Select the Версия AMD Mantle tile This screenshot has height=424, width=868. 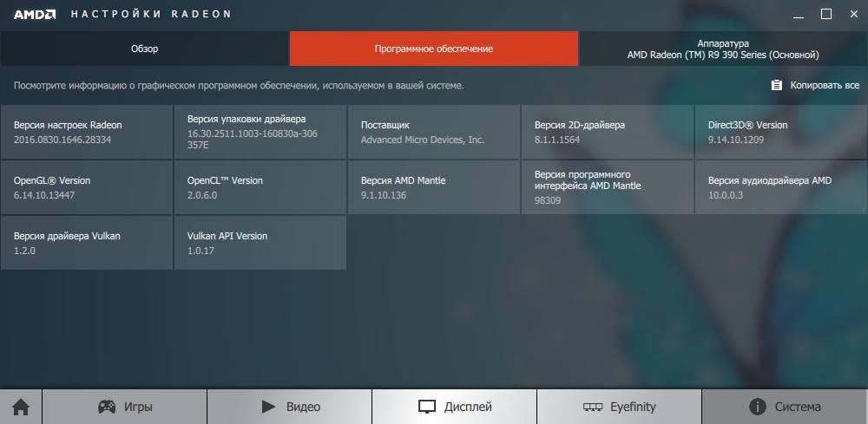pyautogui.click(x=434, y=187)
